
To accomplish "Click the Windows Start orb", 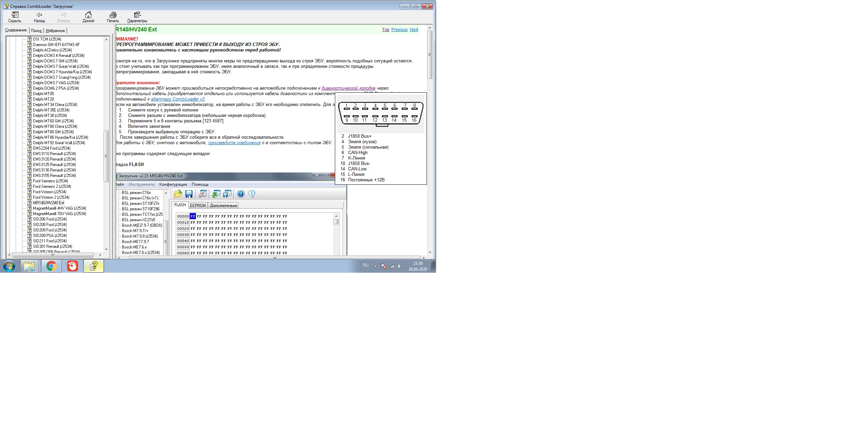I will coord(9,266).
